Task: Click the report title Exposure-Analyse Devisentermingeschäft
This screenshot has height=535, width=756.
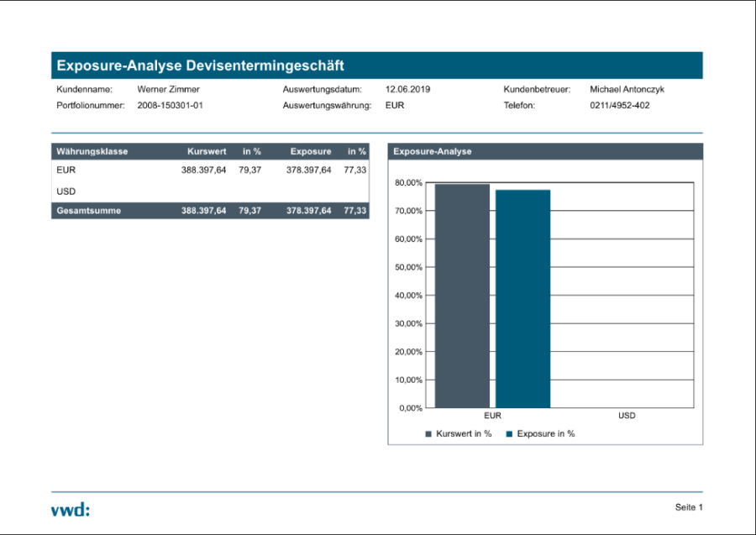Action: pyautogui.click(x=200, y=66)
